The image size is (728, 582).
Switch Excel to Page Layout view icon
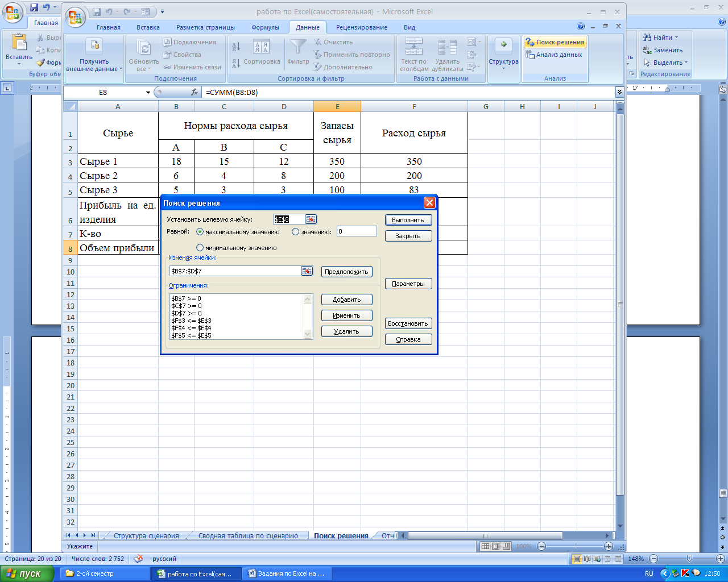pyautogui.click(x=495, y=546)
